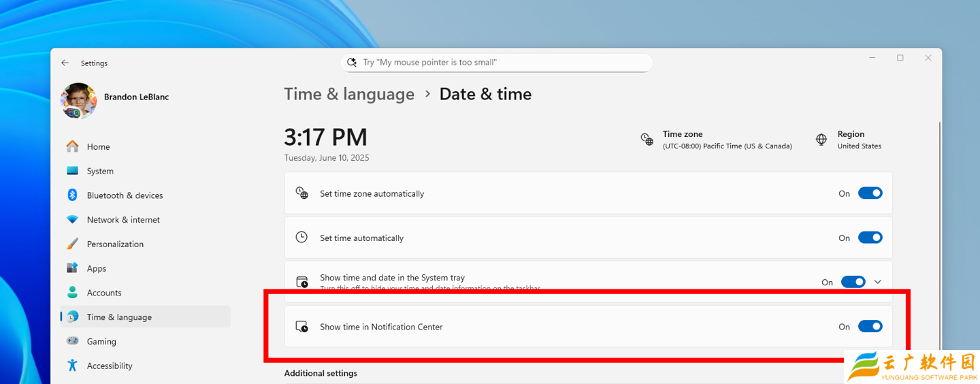The height and width of the screenshot is (384, 980).
Task: Maximize the Settings window
Action: (x=900, y=59)
